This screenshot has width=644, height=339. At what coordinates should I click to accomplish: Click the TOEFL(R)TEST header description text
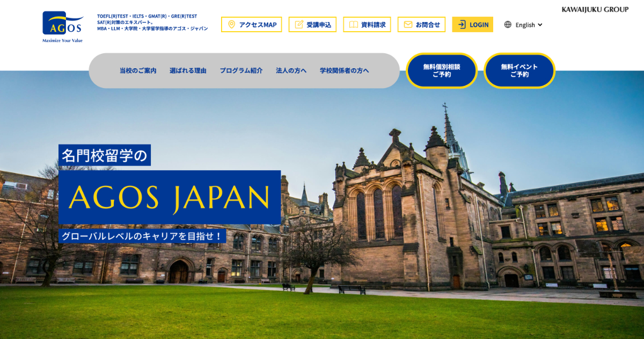152,23
